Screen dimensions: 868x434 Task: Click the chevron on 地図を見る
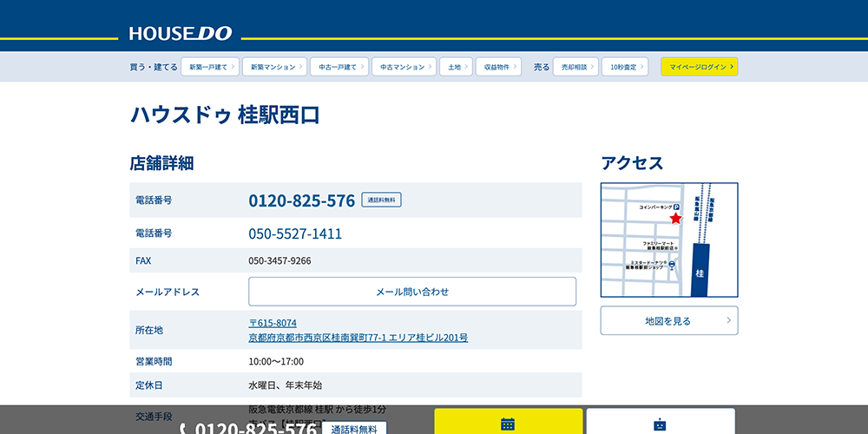point(728,320)
